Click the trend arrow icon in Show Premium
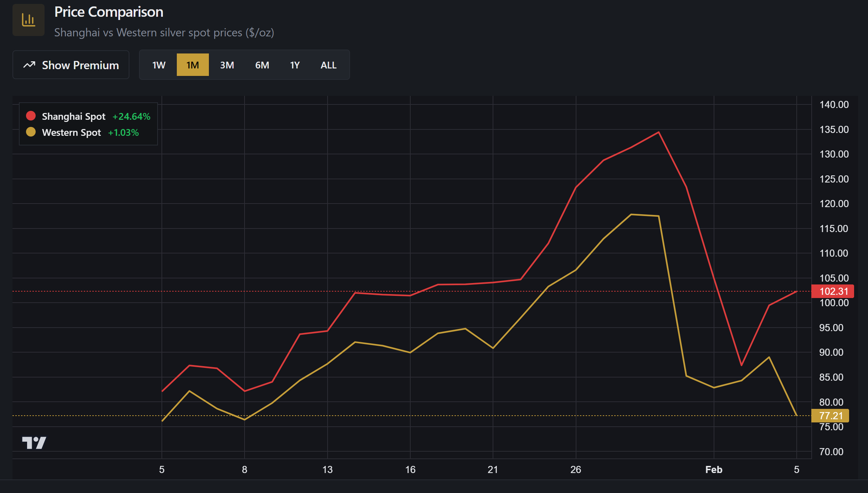 point(30,65)
